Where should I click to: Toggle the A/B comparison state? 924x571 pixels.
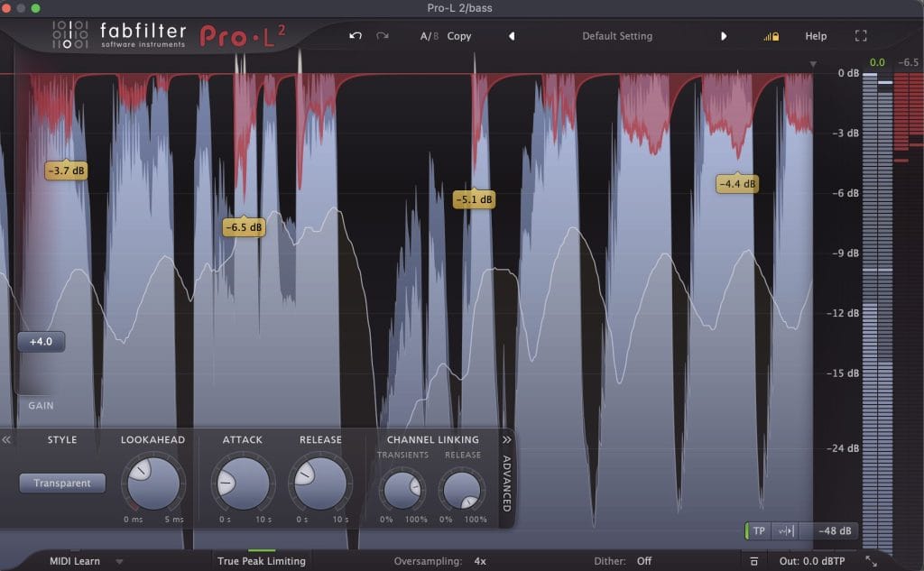click(x=429, y=36)
